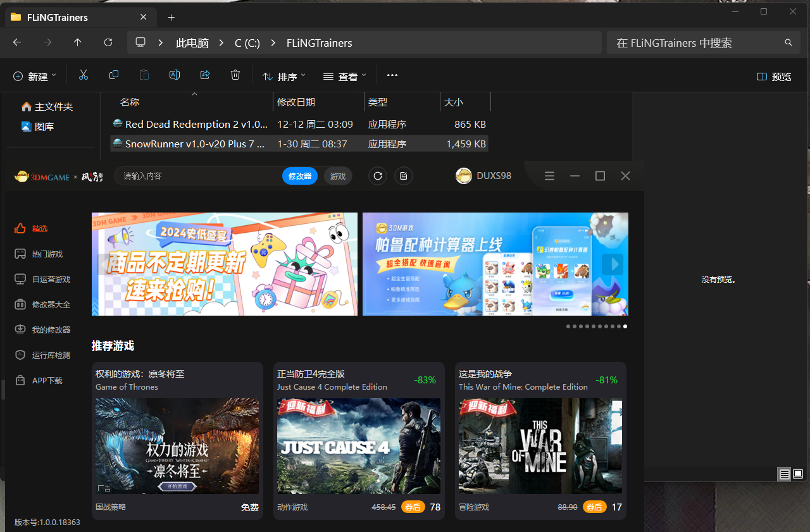Image resolution: width=810 pixels, height=532 pixels.
Task: Click the Rename icon in Explorer toolbar
Action: pyautogui.click(x=175, y=75)
